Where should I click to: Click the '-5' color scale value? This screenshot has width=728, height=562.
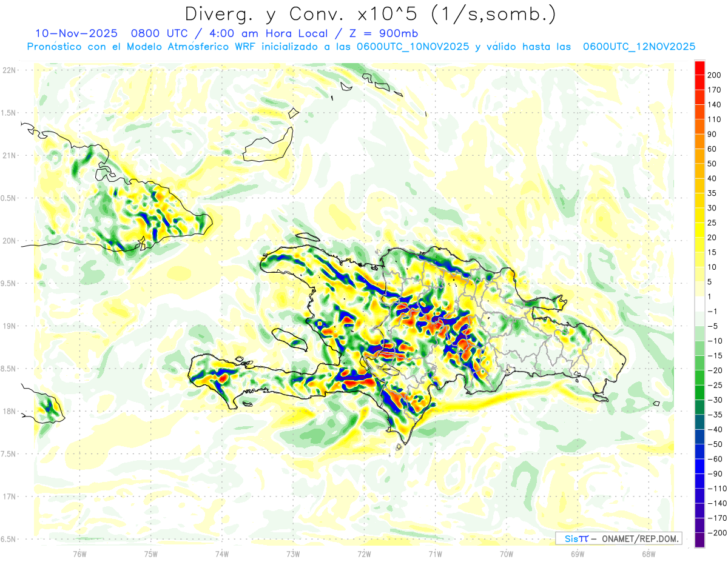pos(714,326)
